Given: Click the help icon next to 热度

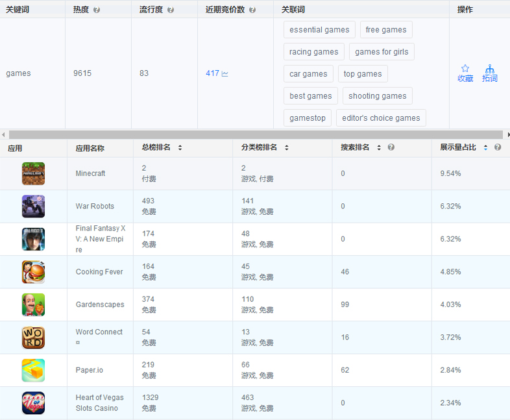Looking at the screenshot, I should [97, 10].
